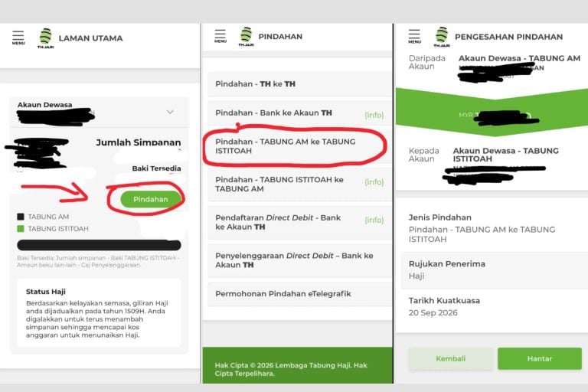588x392 pixels.
Task: Tap TH Jari logo beside Laman Utama
Action: click(x=46, y=38)
